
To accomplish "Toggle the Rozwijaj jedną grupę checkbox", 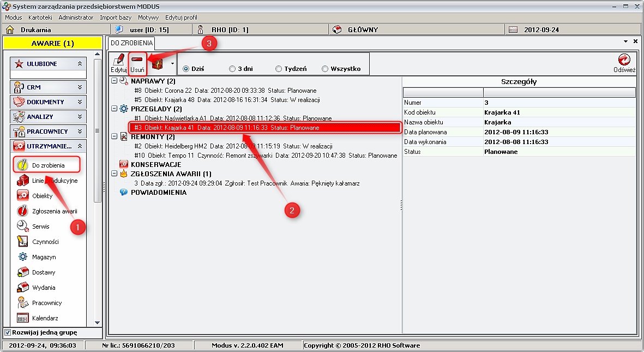I will pyautogui.click(x=8, y=332).
